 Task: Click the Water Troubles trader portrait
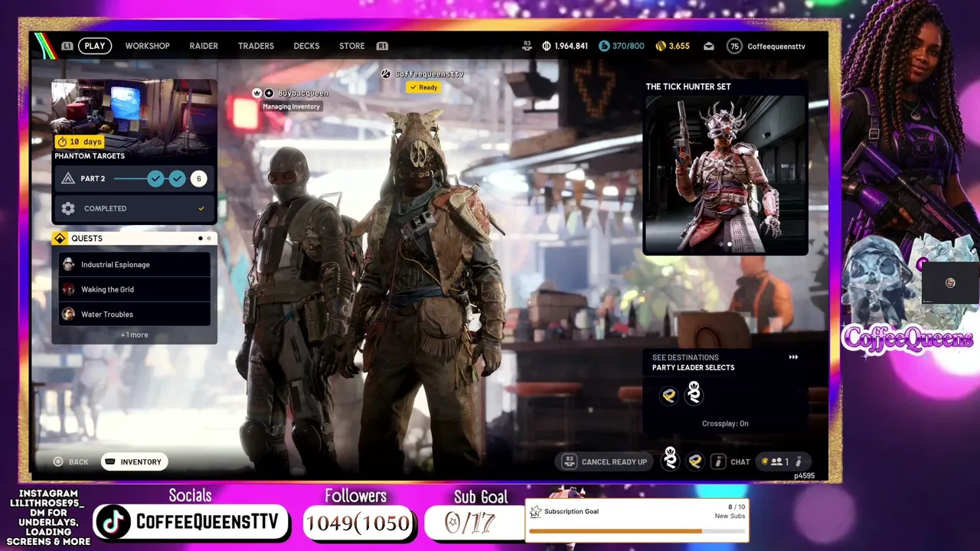click(x=68, y=314)
